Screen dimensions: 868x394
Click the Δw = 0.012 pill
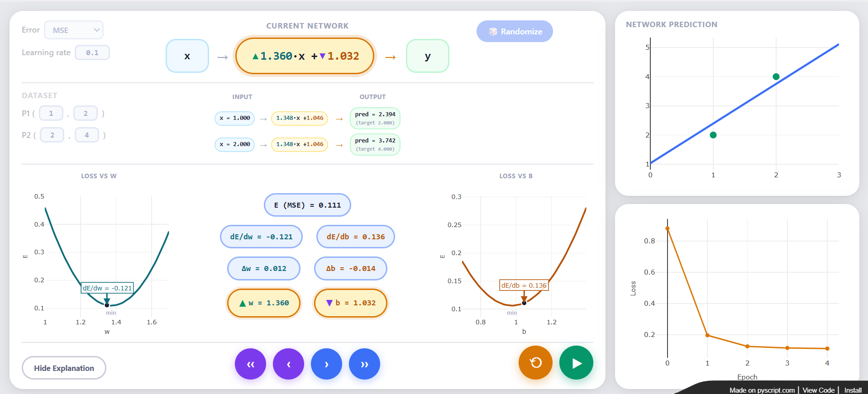[264, 268]
